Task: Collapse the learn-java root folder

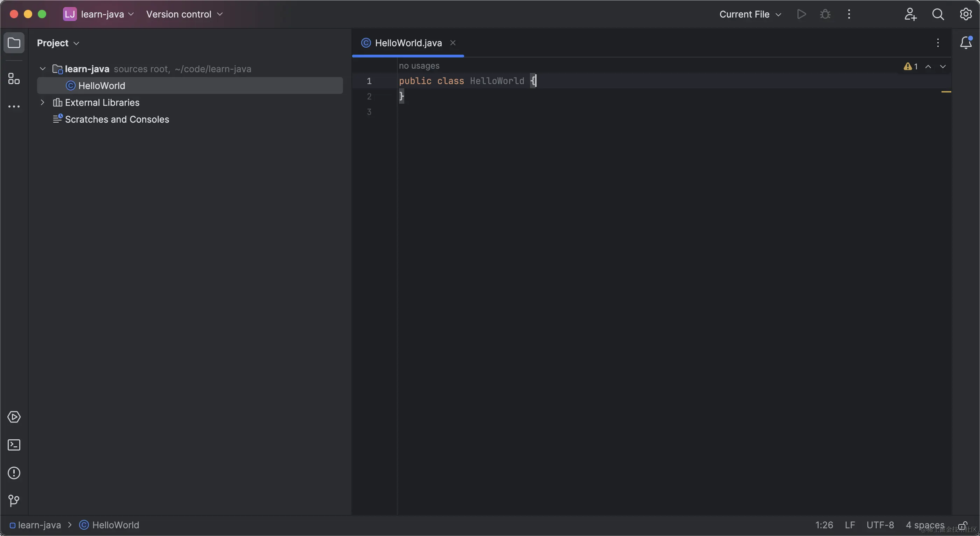Action: [43, 69]
